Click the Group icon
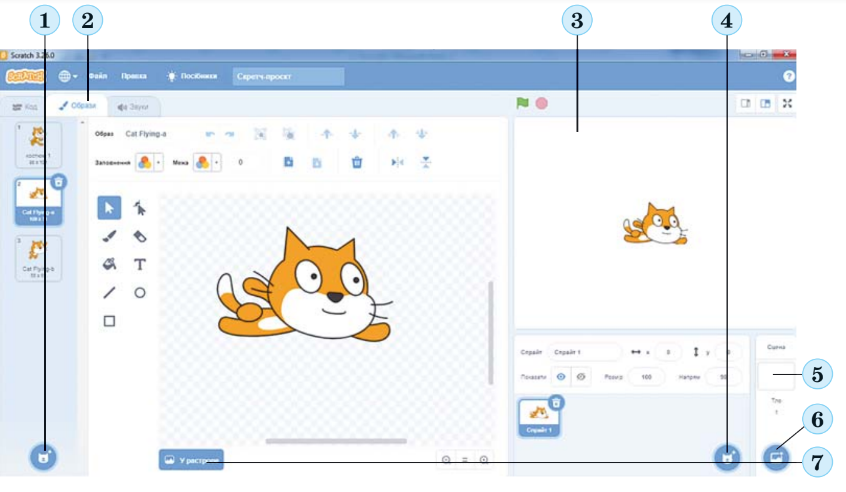846x492 pixels. point(260,134)
